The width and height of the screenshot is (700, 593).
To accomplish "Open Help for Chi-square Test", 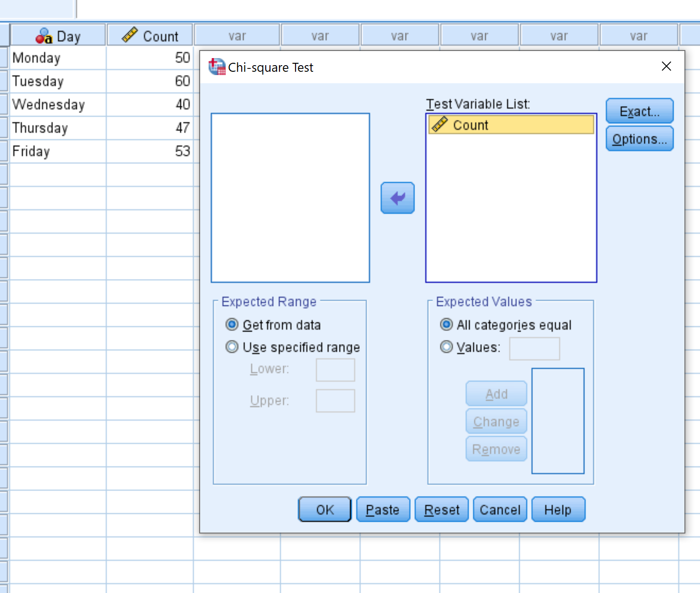I will pyautogui.click(x=558, y=509).
